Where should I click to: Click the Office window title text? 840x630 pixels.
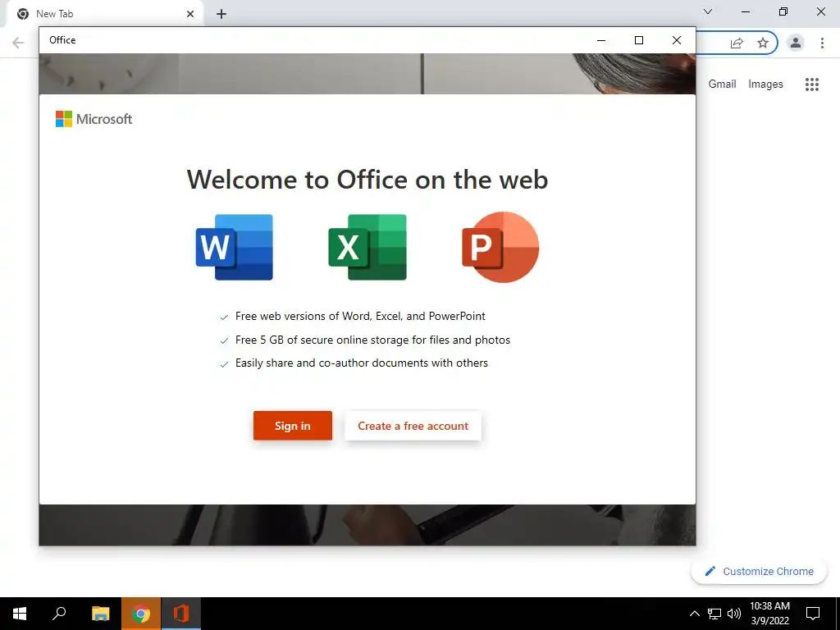[62, 40]
